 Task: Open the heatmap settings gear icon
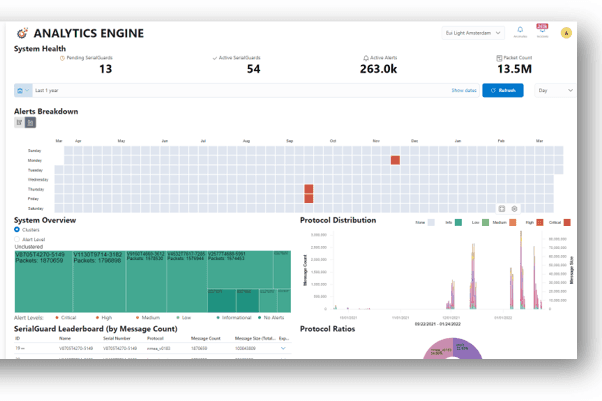point(515,208)
